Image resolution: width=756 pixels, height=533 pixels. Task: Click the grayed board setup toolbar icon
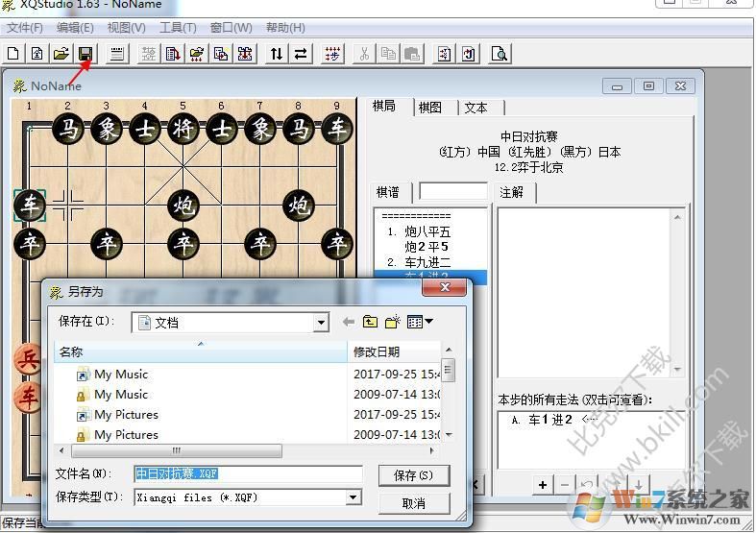tap(149, 54)
